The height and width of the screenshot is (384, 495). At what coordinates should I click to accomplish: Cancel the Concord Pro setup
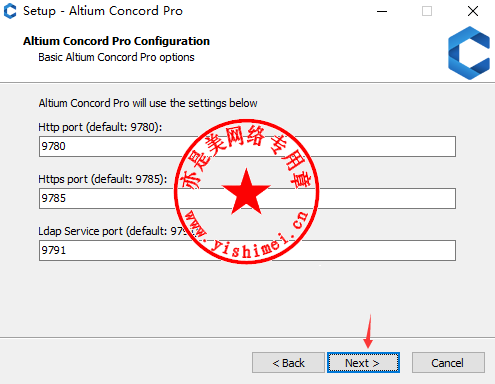[448, 363]
